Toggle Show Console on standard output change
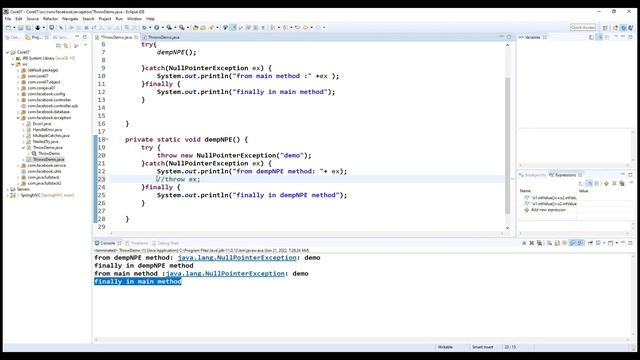The image size is (640, 360). coord(572,243)
